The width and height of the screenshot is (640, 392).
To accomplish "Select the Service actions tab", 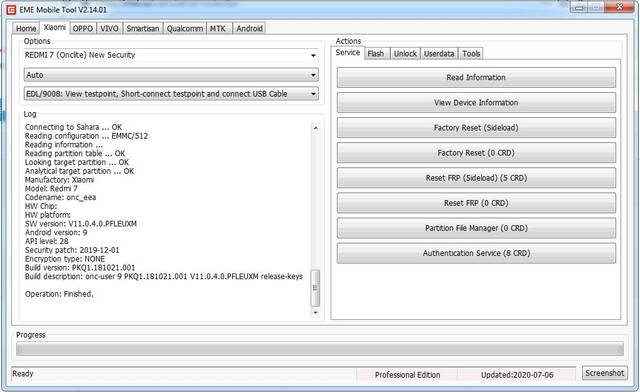I will (348, 53).
